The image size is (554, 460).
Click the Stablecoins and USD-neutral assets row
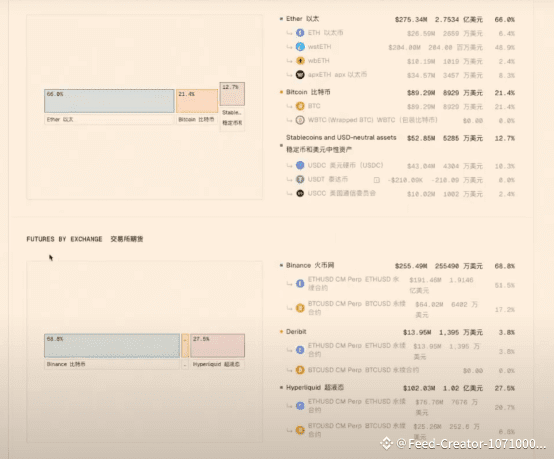click(397, 143)
